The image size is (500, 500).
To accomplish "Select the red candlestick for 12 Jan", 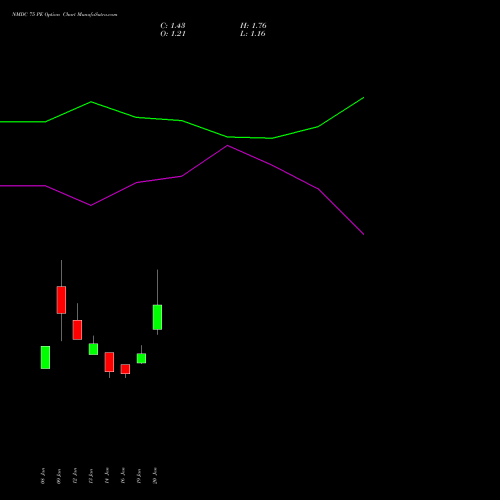I will coord(77,330).
